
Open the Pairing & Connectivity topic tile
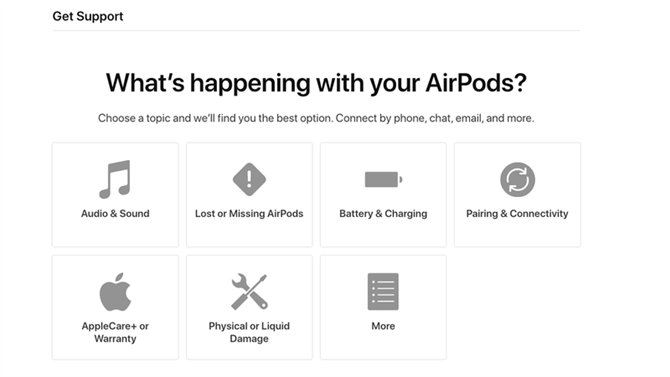(517, 195)
